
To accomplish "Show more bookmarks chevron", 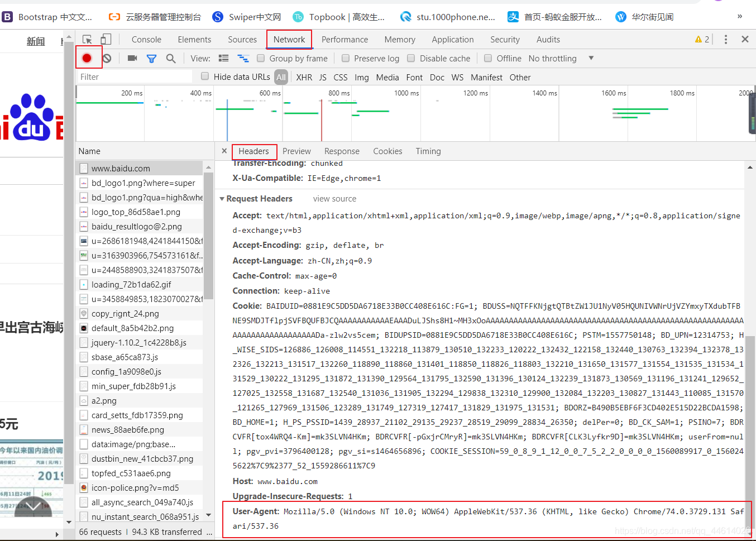I will tap(740, 16).
